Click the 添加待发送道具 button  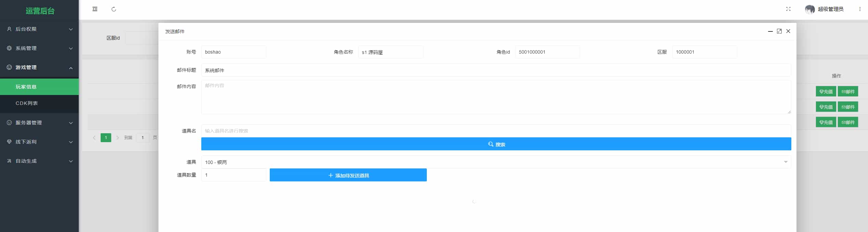[x=348, y=175]
